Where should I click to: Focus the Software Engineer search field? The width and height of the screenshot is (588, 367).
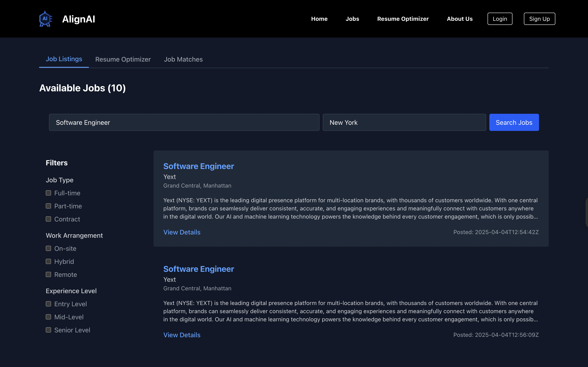click(x=184, y=122)
